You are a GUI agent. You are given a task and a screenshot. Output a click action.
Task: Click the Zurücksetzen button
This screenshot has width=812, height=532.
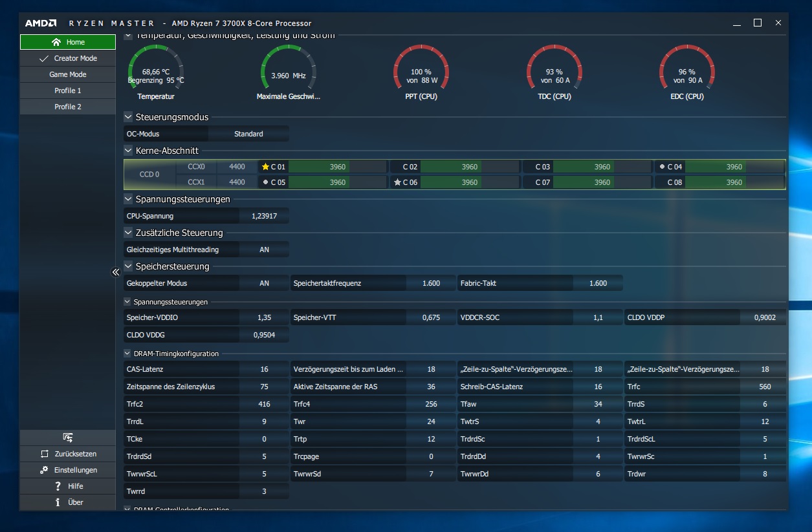(68, 454)
